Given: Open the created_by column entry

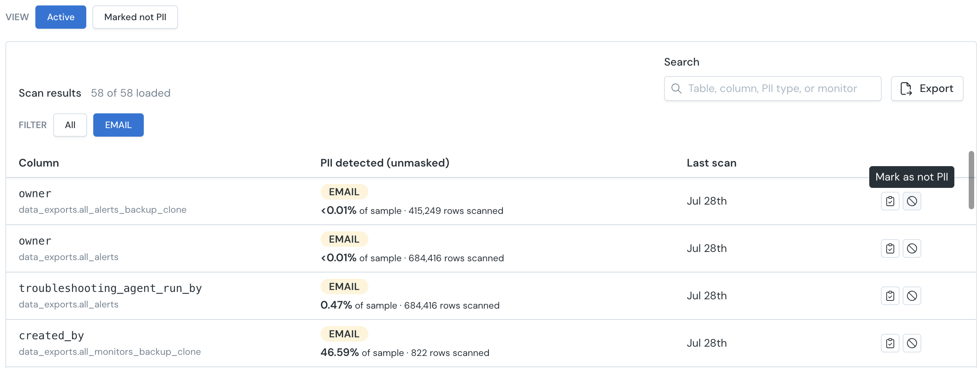Looking at the screenshot, I should click(51, 335).
